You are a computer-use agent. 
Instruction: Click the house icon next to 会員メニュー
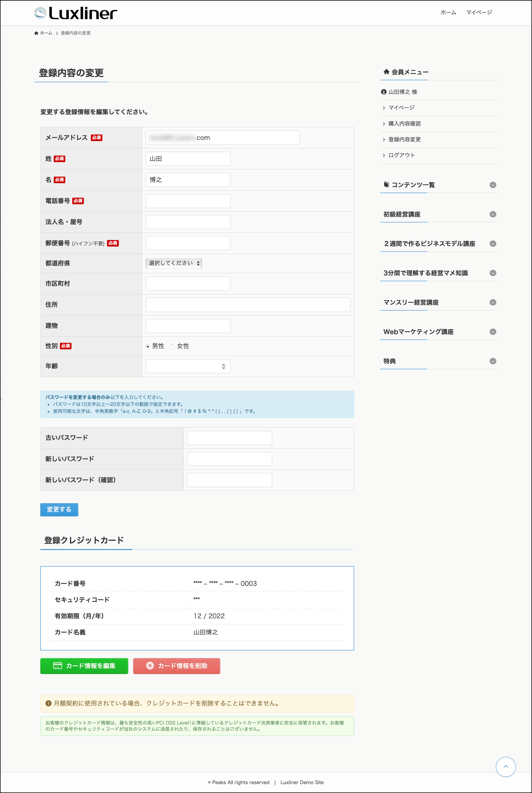pyautogui.click(x=386, y=71)
